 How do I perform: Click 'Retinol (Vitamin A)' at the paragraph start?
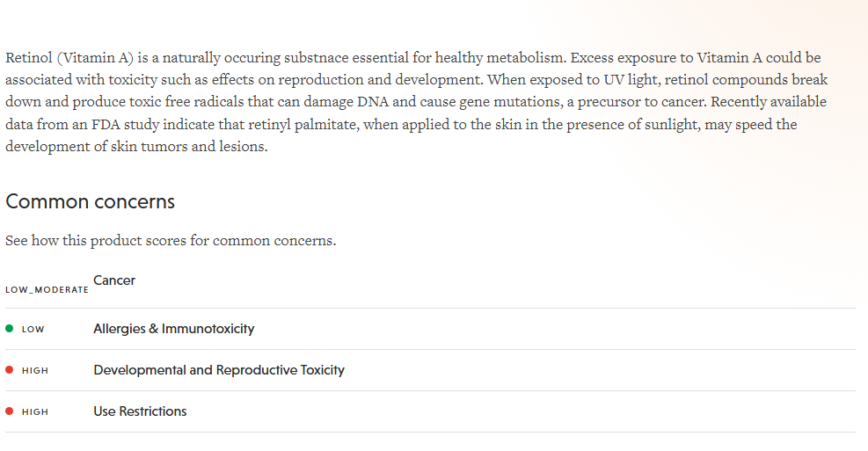tap(69, 58)
